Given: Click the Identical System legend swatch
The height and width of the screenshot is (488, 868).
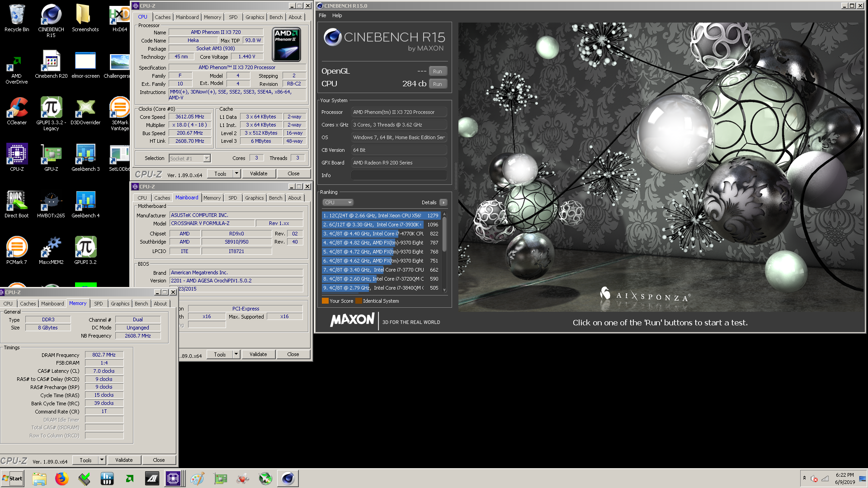Looking at the screenshot, I should [359, 301].
